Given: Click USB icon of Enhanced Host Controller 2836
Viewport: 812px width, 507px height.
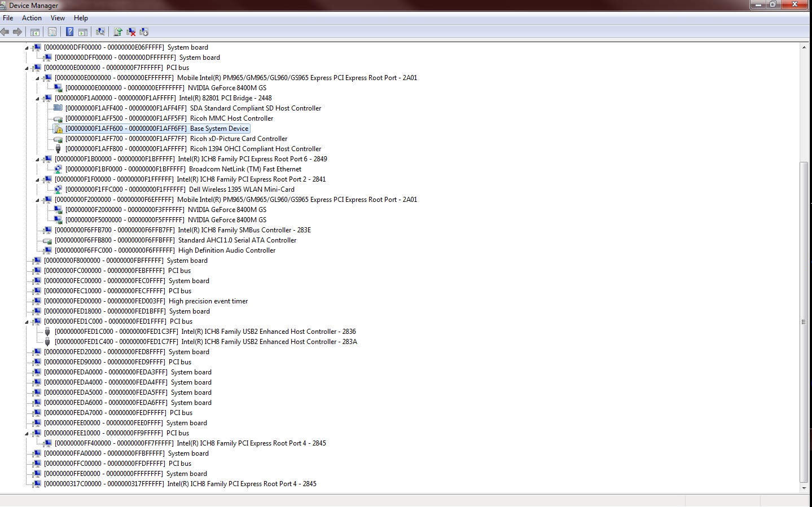Looking at the screenshot, I should click(x=47, y=332).
